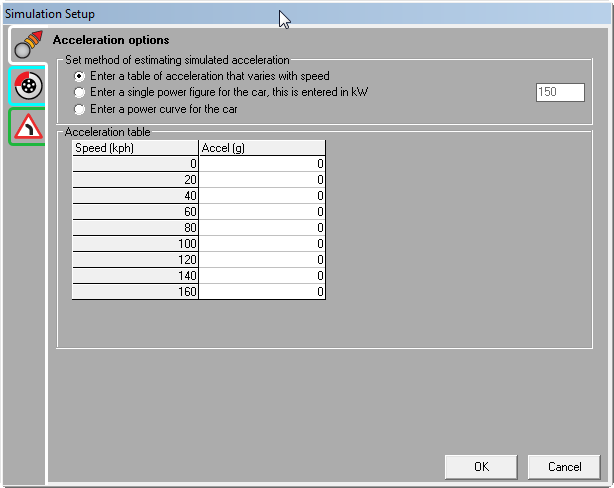This screenshot has width=614, height=488.
Task: Select Accel cell for speed 160 row
Action: (x=262, y=292)
